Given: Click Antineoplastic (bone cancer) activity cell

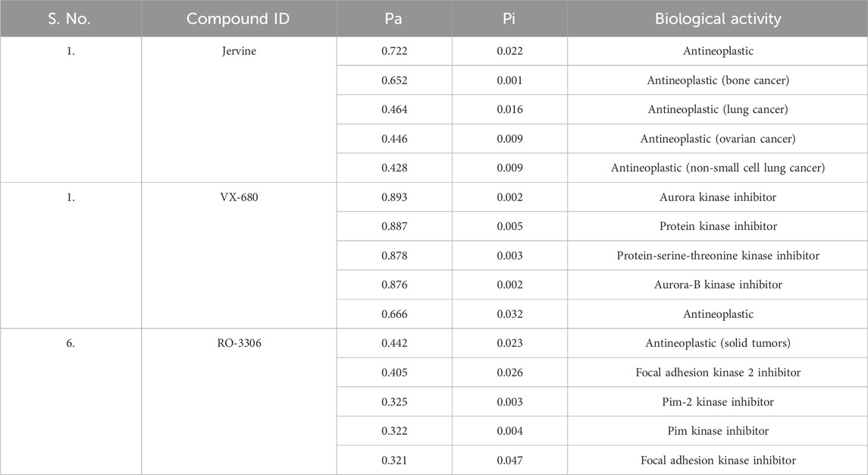Looking at the screenshot, I should [717, 80].
